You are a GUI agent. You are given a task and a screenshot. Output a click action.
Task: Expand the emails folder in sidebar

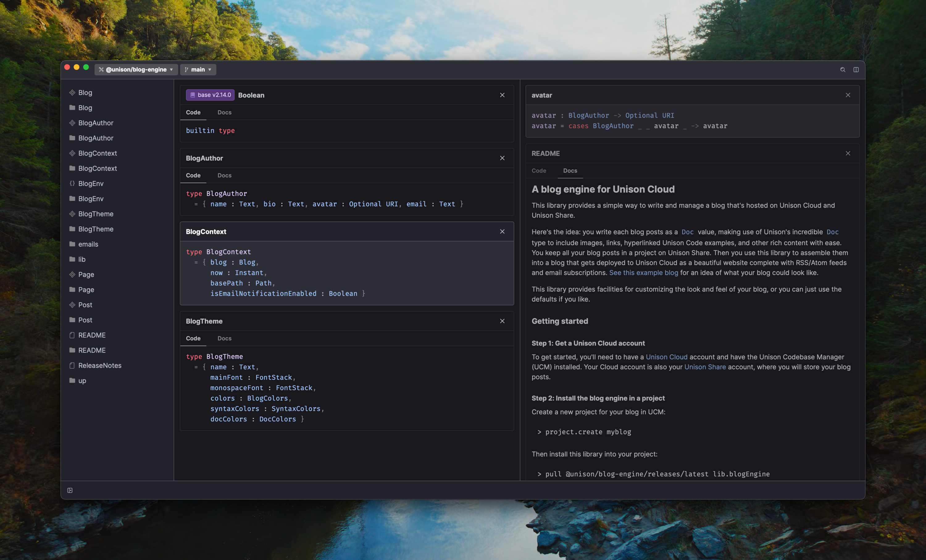(88, 244)
